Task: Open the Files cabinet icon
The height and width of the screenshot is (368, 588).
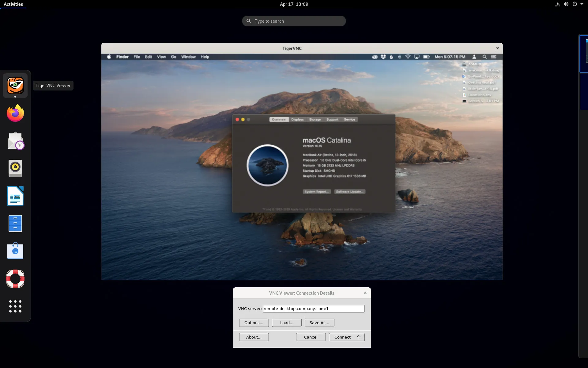Action: coord(15,223)
